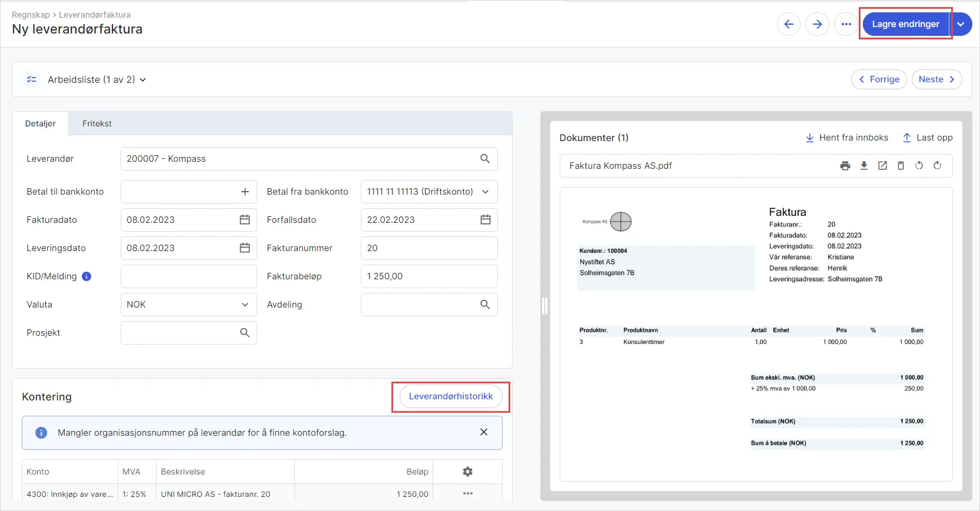Open invoice document in new window
This screenshot has height=511, width=980.
pos(882,166)
